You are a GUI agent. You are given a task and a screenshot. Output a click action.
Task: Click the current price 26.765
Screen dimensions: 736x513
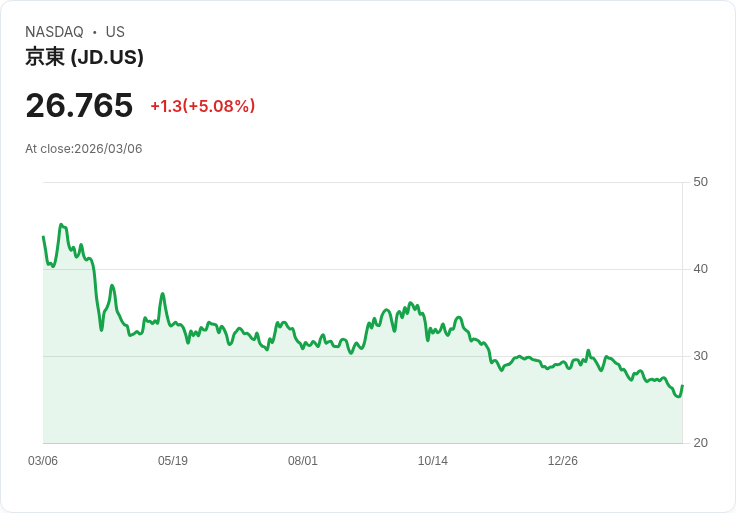pyautogui.click(x=79, y=105)
